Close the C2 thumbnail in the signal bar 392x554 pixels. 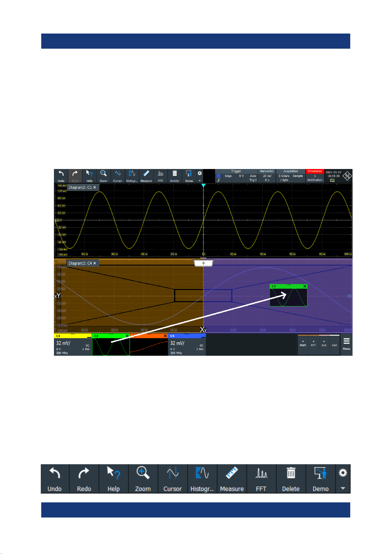pyautogui.click(x=127, y=336)
